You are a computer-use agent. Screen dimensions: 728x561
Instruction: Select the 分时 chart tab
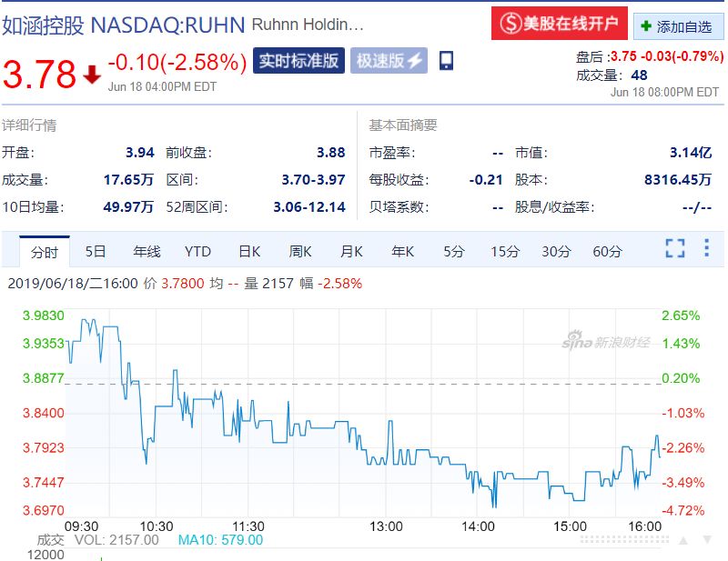coord(44,252)
